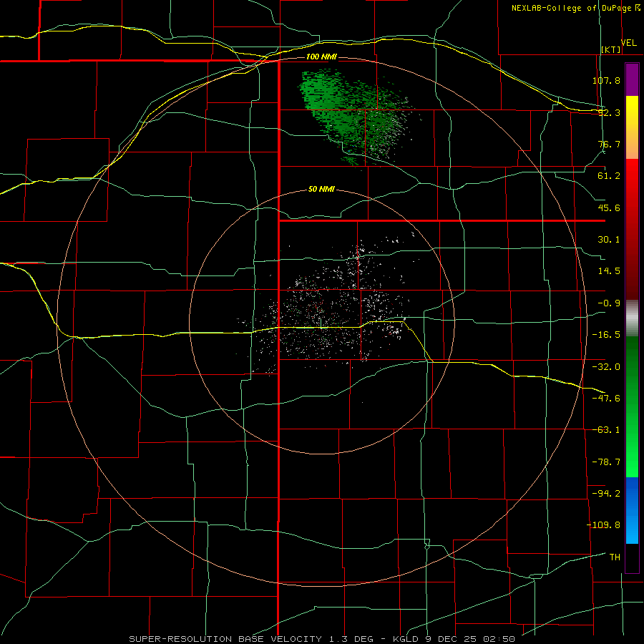The image size is (644, 644).
Task: Click the 107.8 velocity scale value
Action: click(x=606, y=80)
